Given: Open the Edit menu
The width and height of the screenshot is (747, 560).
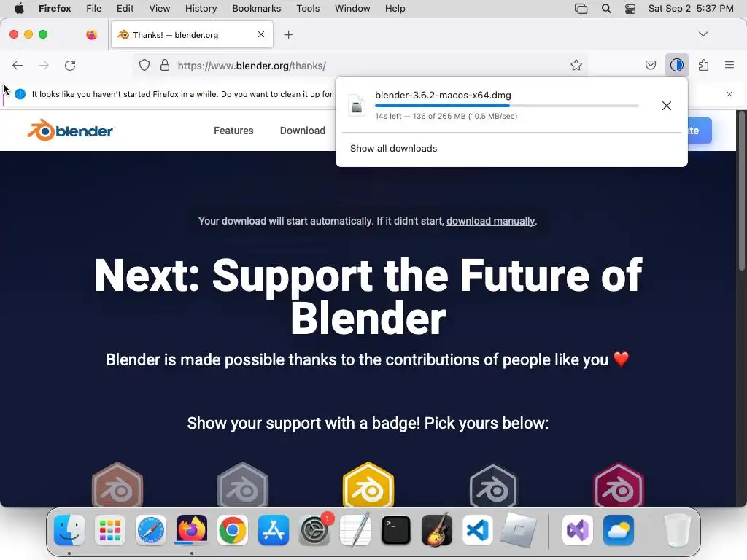Looking at the screenshot, I should click(x=125, y=9).
